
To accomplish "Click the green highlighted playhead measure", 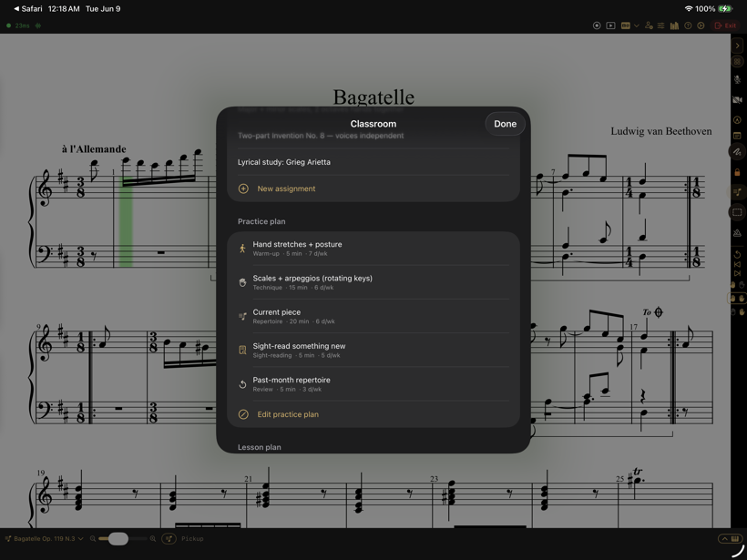I will coord(126,221).
